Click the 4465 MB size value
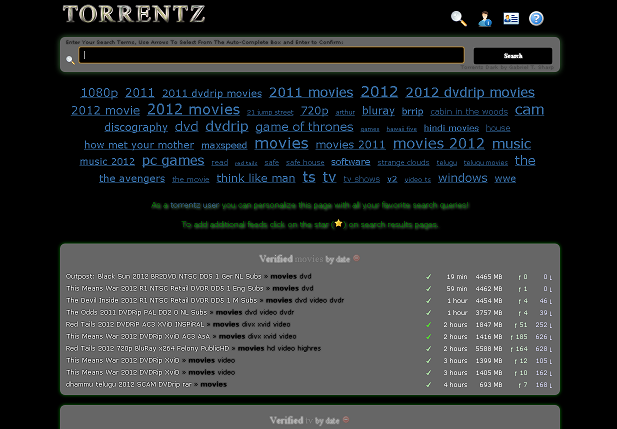 coord(489,277)
